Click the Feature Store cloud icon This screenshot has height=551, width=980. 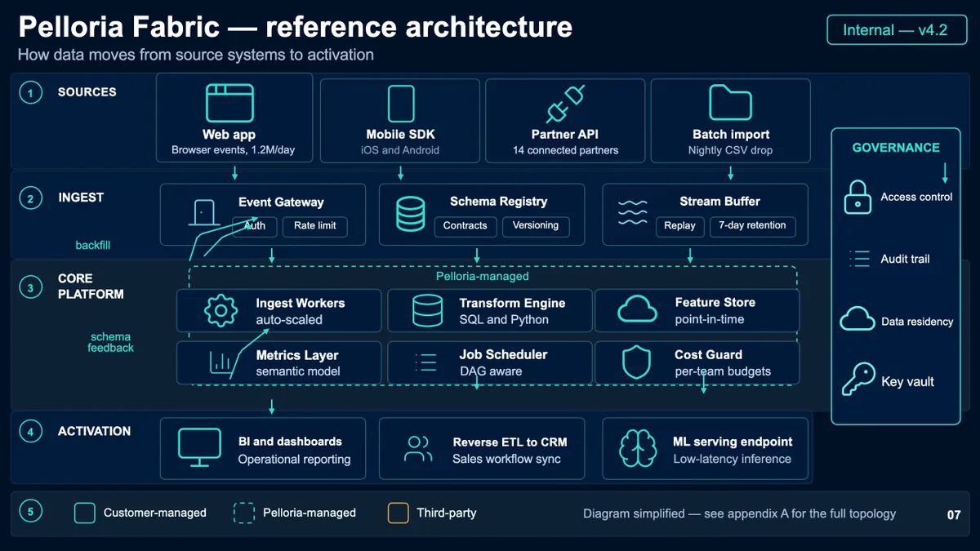pos(638,310)
